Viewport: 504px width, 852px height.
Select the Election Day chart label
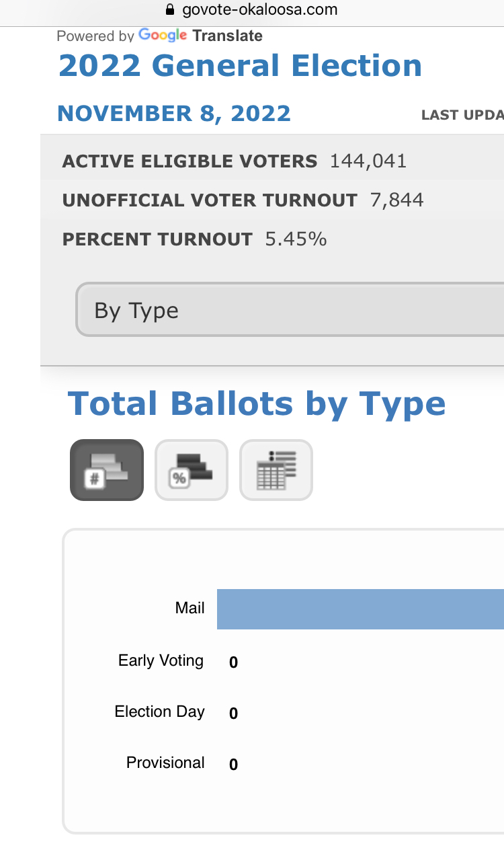pos(159,711)
